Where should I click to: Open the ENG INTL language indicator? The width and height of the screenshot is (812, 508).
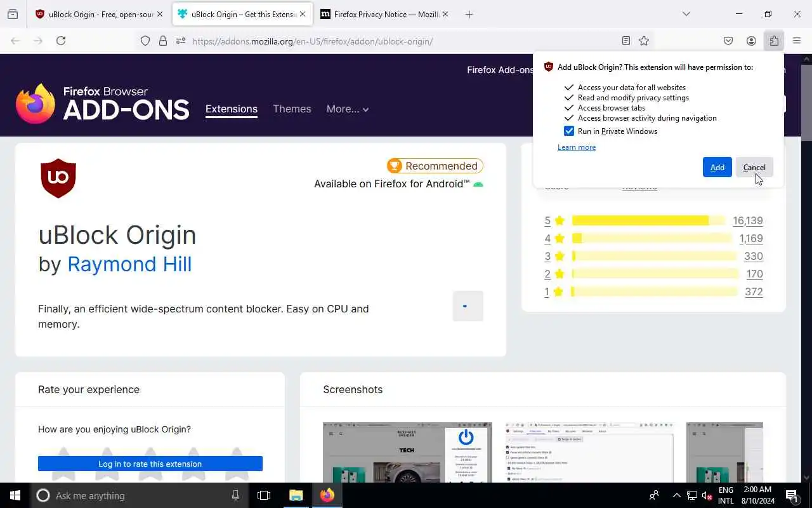coord(726,495)
